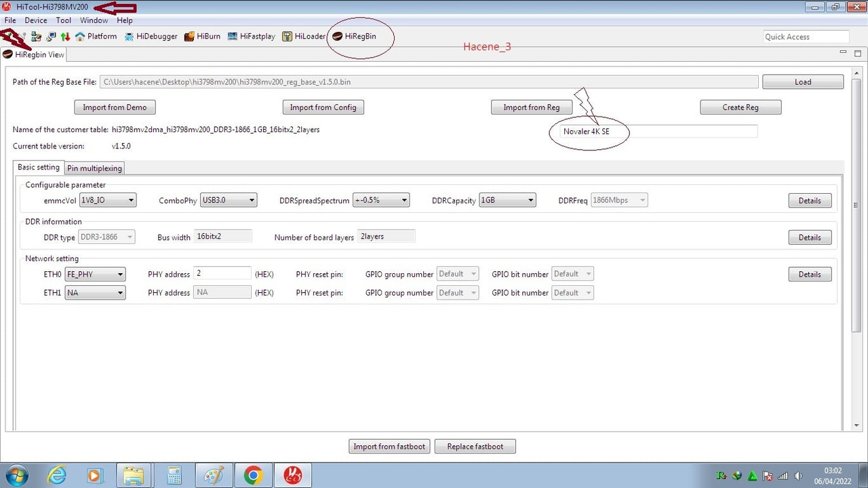
Task: Open the DDRFreq 1866Mbps dropdown
Action: point(619,200)
